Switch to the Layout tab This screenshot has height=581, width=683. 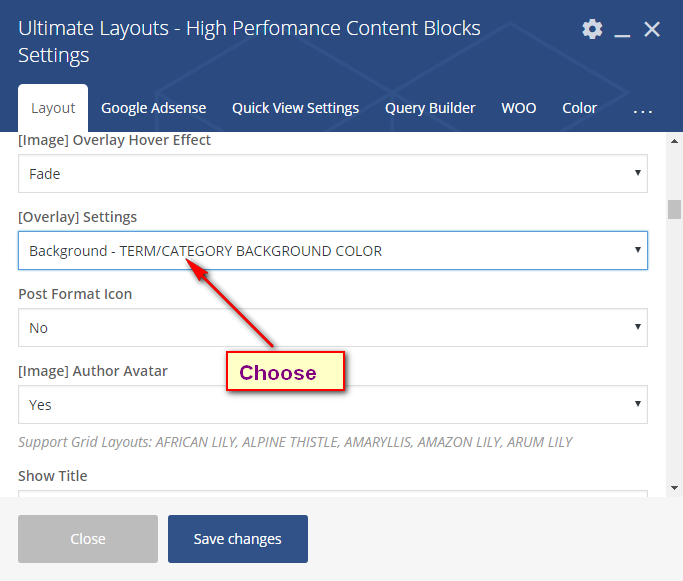click(x=53, y=108)
